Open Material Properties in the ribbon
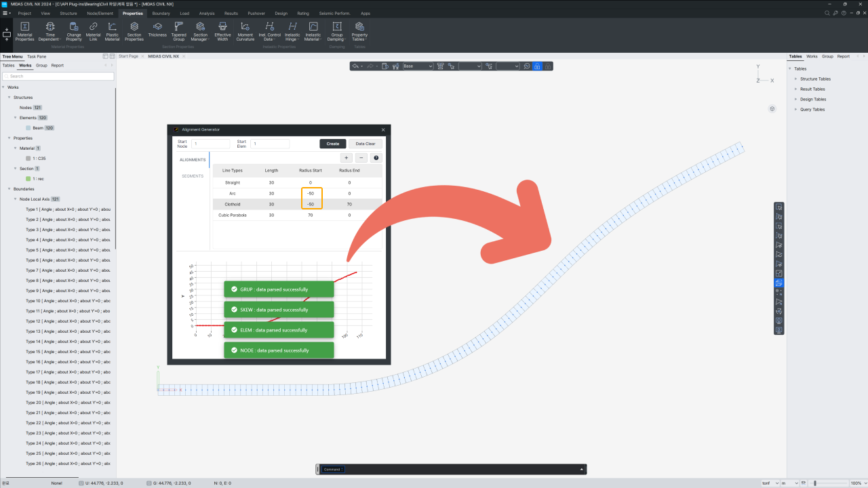Viewport: 868px width, 488px height. (x=24, y=31)
